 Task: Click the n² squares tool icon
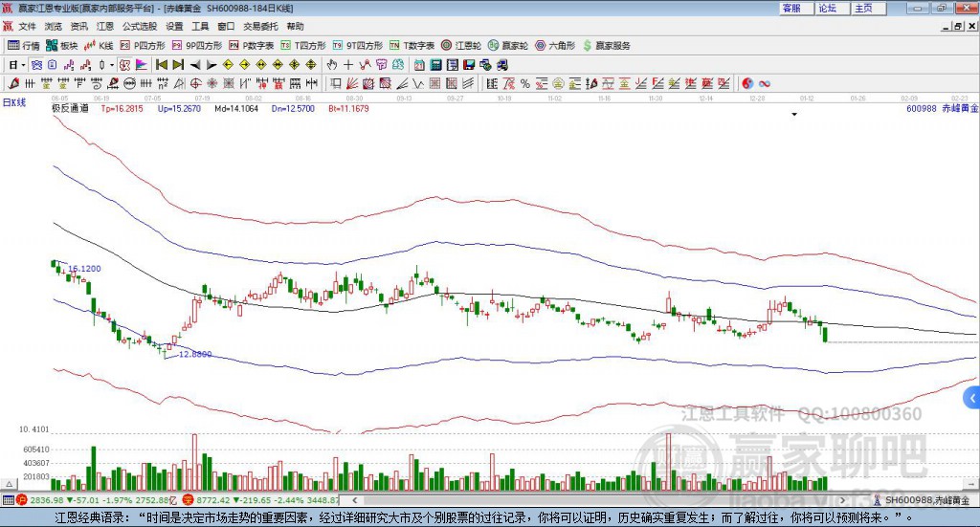(x=163, y=83)
